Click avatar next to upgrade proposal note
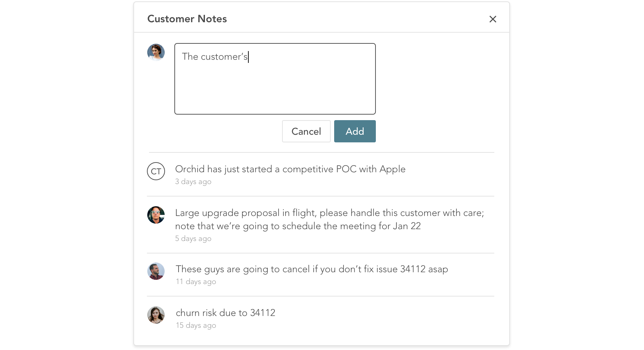Screen dimensions: 644x350 [x=156, y=215]
